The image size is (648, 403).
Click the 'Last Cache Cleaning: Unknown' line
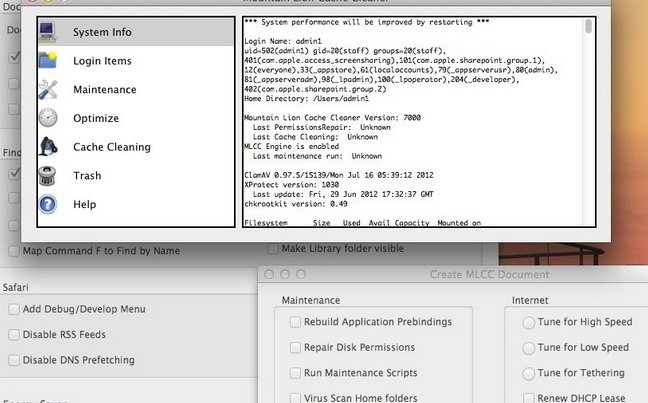315,137
